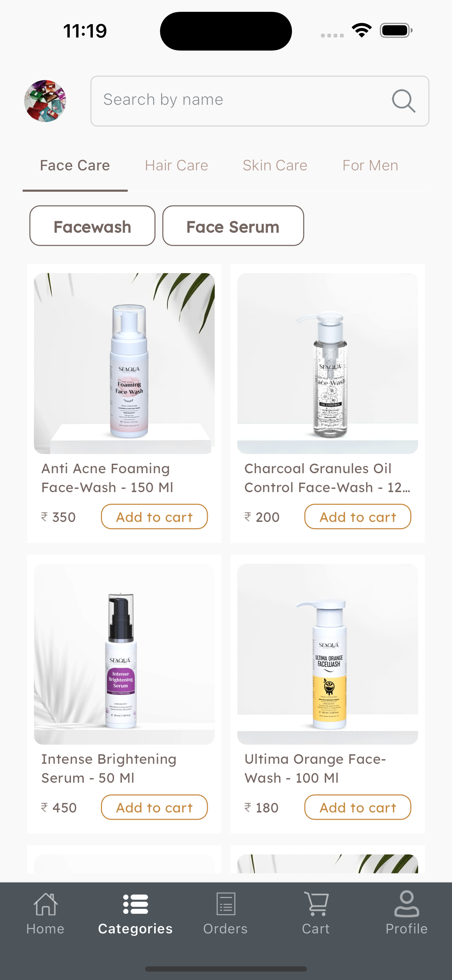
Task: Add Anti Acne Foaming Face-Wash to cart
Action: click(155, 517)
